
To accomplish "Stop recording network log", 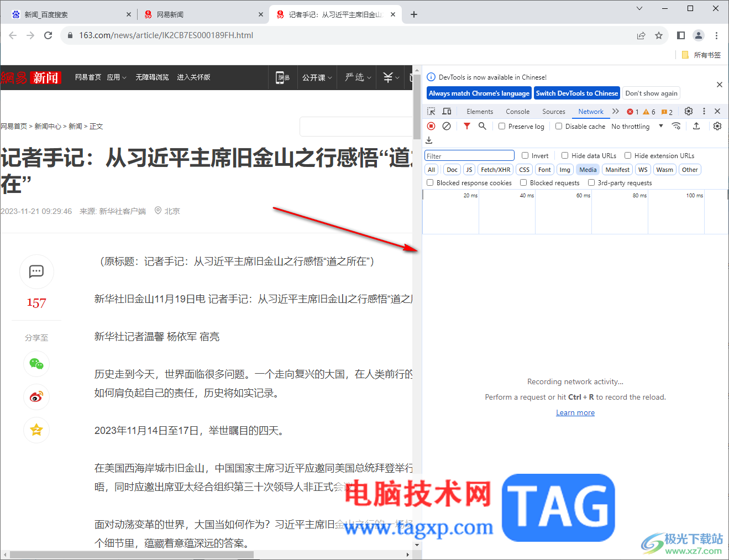I will tap(431, 126).
